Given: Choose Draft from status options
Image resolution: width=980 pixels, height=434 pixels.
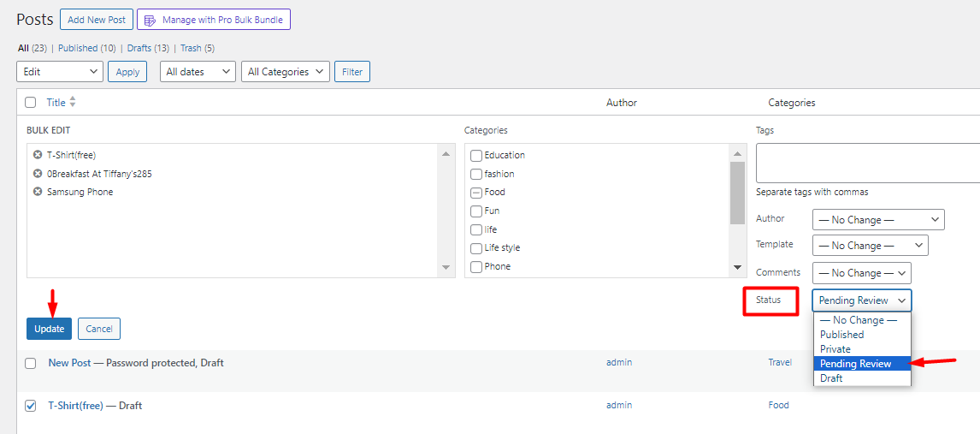Looking at the screenshot, I should 831,378.
